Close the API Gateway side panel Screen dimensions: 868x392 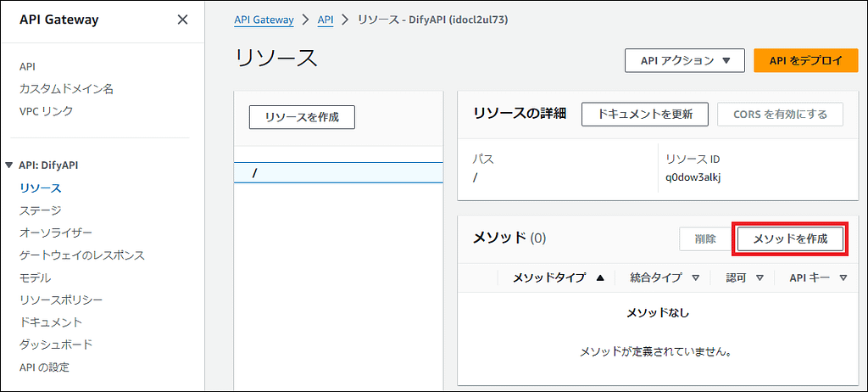(182, 20)
